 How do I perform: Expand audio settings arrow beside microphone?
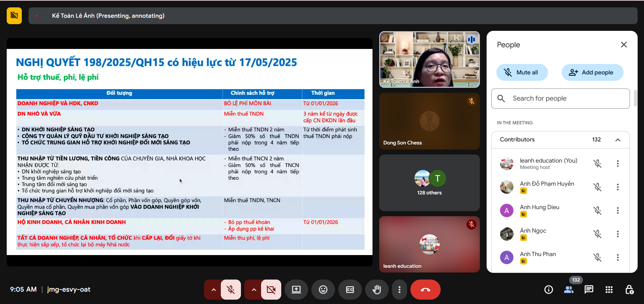point(213,290)
